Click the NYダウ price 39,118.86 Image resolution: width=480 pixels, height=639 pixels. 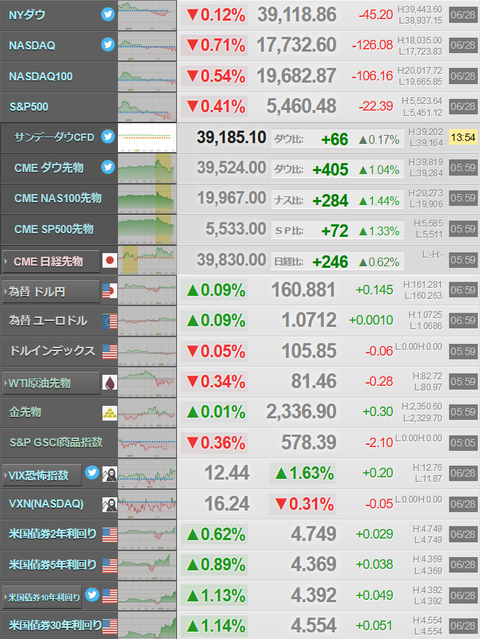297,15
